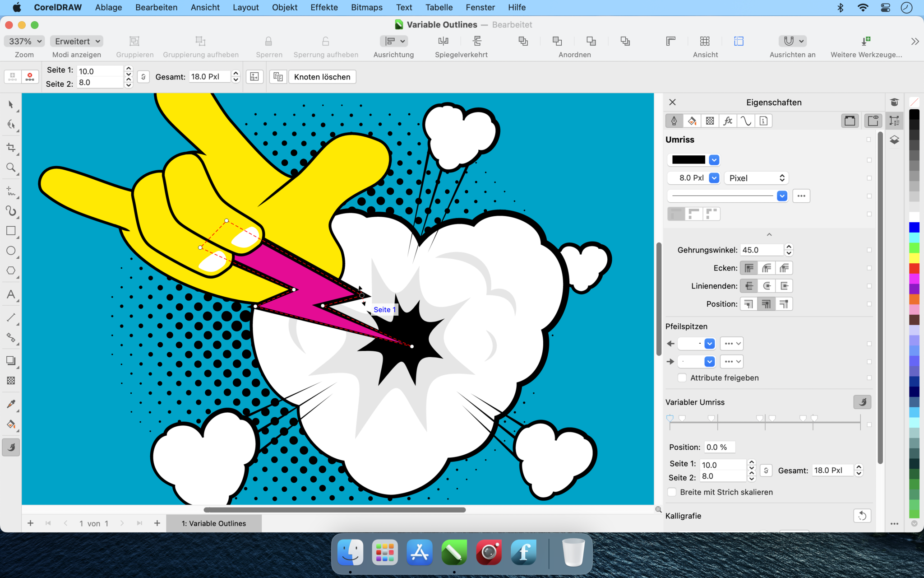
Task: Select the Zoom tool in the toolbox
Action: [11, 168]
